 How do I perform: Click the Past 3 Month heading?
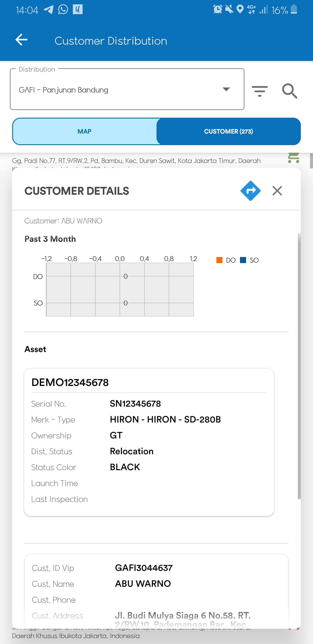point(50,239)
